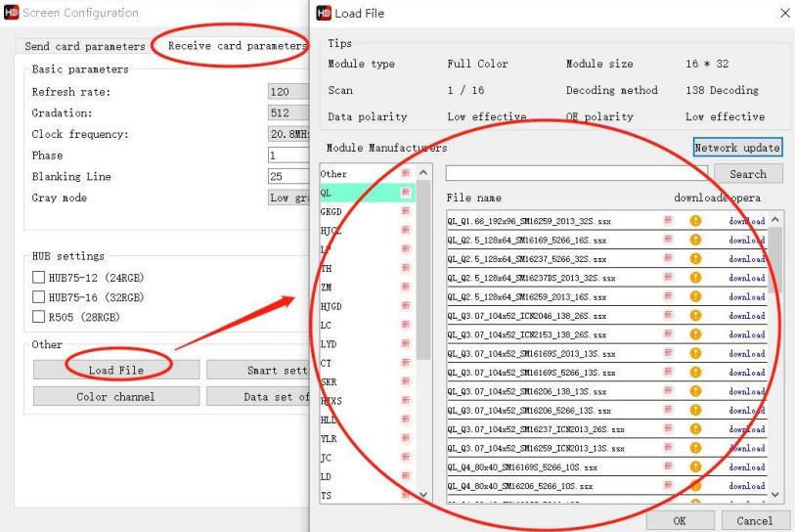The width and height of the screenshot is (795, 532).
Task: Open the Refresh rate dropdown showing 120
Action: (x=288, y=91)
